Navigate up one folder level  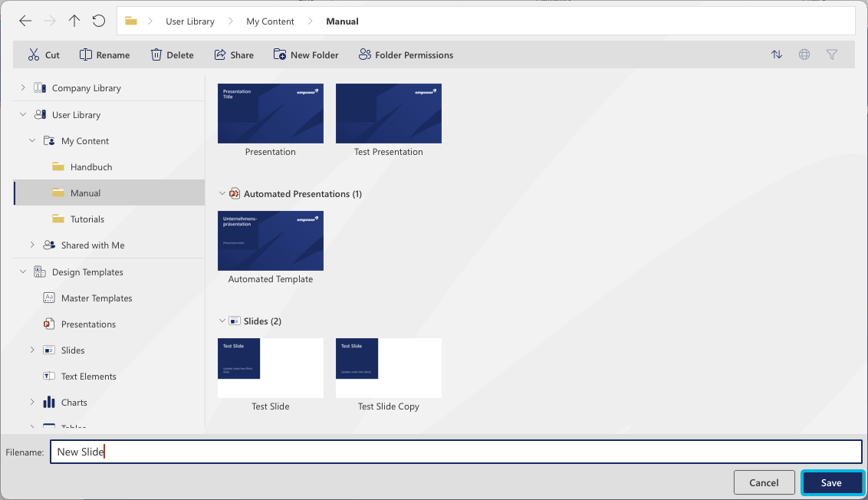coord(74,21)
